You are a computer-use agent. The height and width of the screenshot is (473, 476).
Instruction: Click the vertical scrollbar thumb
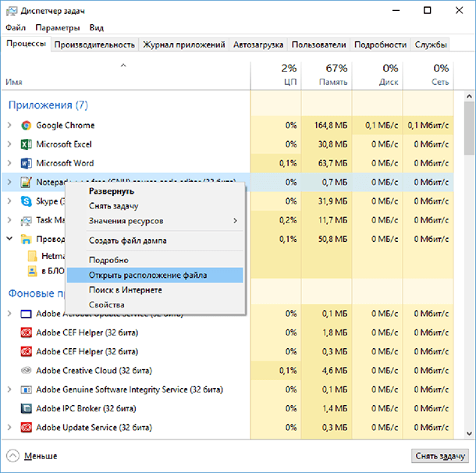pos(469,129)
